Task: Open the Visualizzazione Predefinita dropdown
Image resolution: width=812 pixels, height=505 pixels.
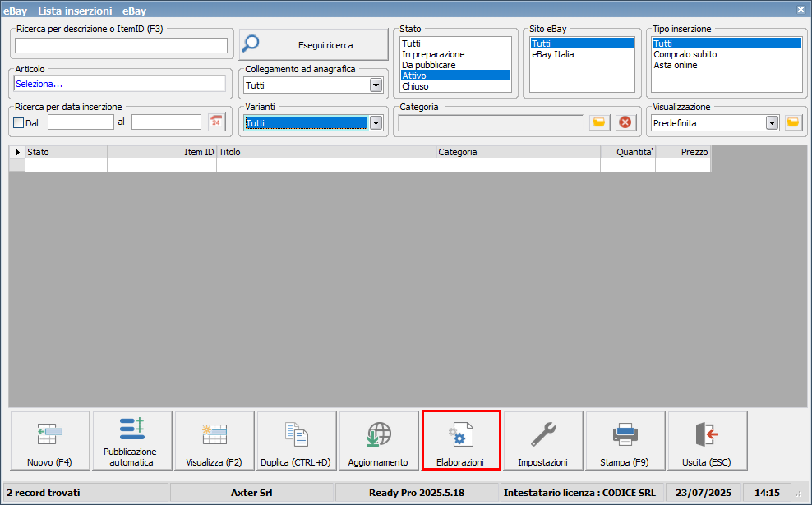Action: pyautogui.click(x=772, y=122)
